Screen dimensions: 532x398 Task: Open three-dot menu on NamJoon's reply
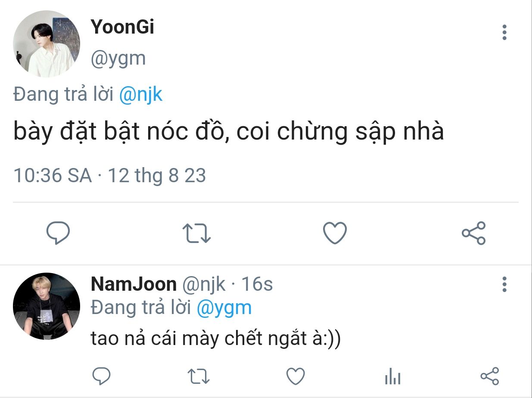[x=504, y=284]
